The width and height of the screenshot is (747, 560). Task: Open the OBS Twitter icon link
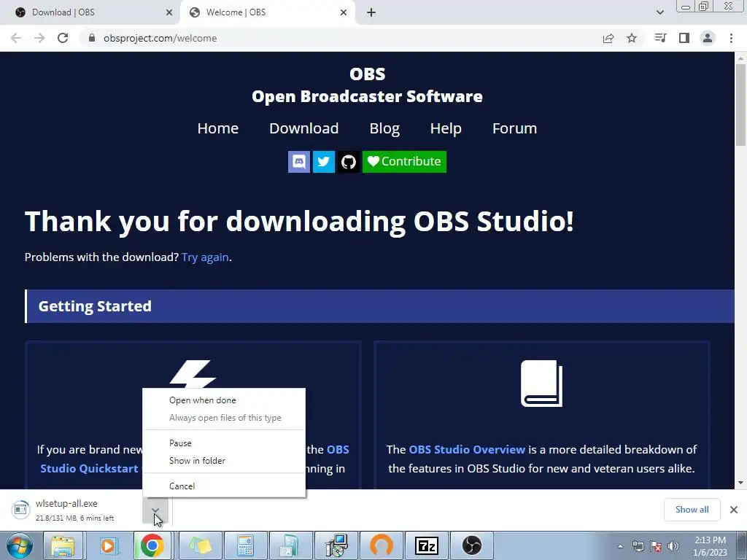[x=324, y=162]
